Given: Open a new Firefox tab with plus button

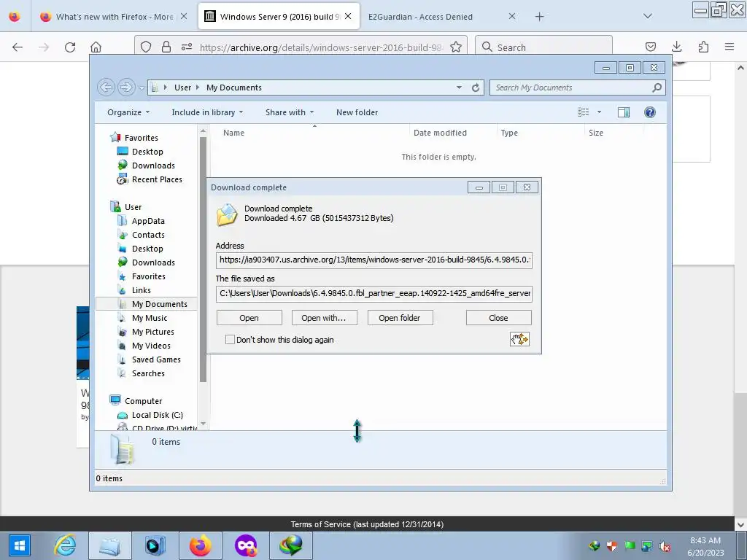Looking at the screenshot, I should pyautogui.click(x=539, y=17).
